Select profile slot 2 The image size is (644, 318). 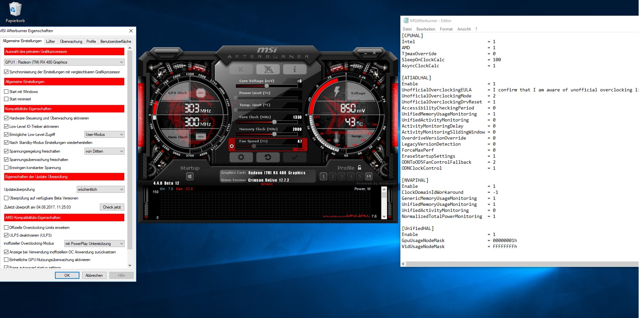(x=332, y=176)
